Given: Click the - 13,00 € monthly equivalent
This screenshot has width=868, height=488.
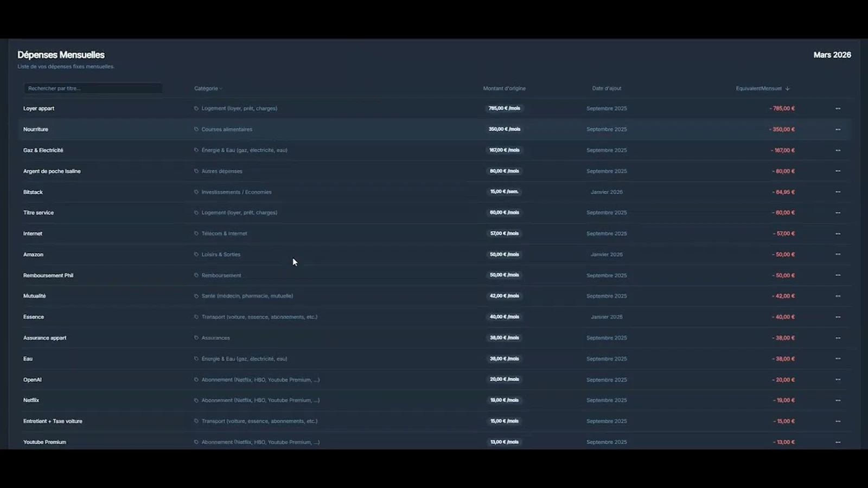Looking at the screenshot, I should pos(784,442).
